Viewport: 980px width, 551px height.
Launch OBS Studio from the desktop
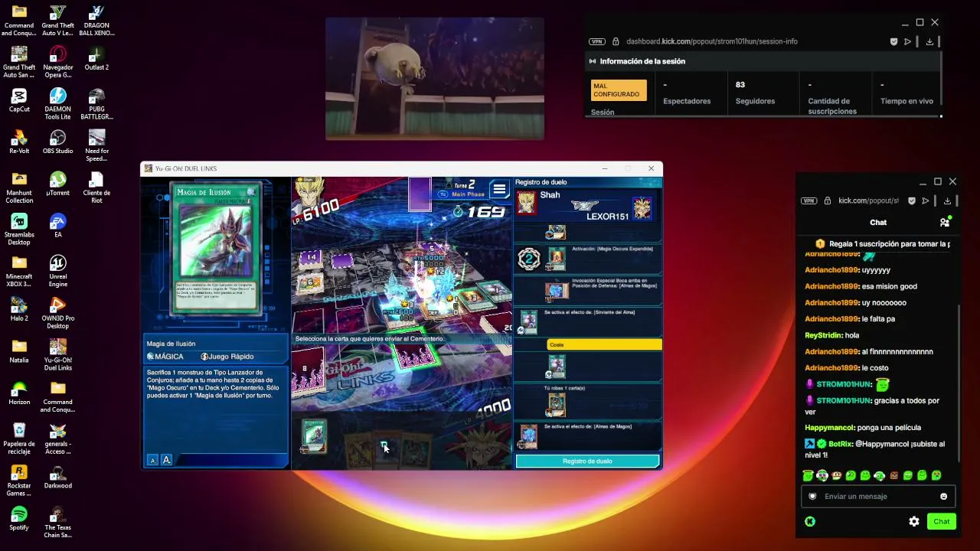[x=57, y=142]
